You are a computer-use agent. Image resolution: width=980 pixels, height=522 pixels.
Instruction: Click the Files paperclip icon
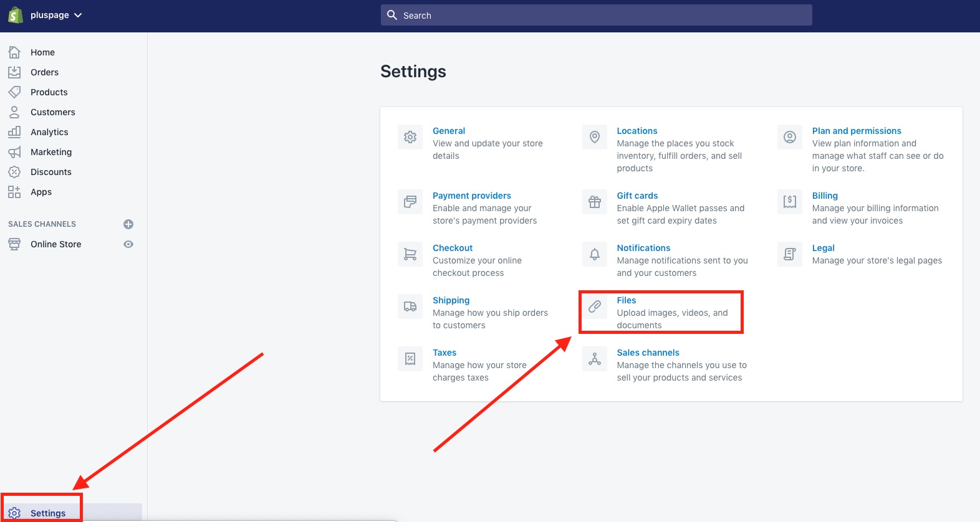coord(595,306)
